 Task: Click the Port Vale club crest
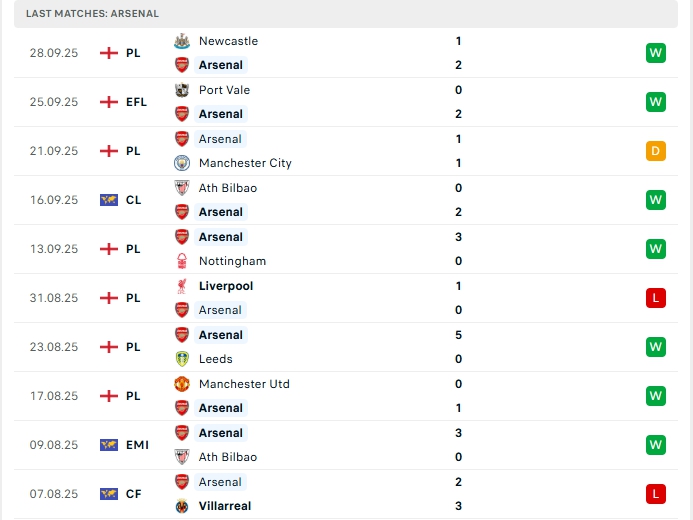pyautogui.click(x=182, y=90)
